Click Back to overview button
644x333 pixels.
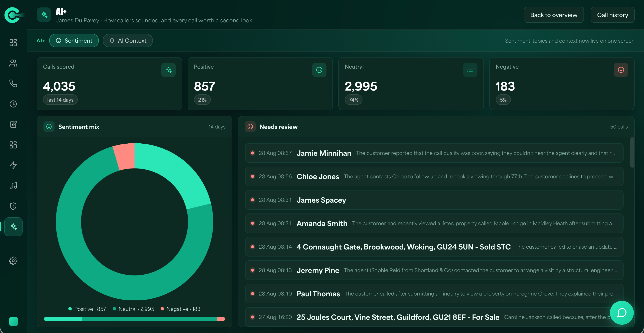point(554,15)
